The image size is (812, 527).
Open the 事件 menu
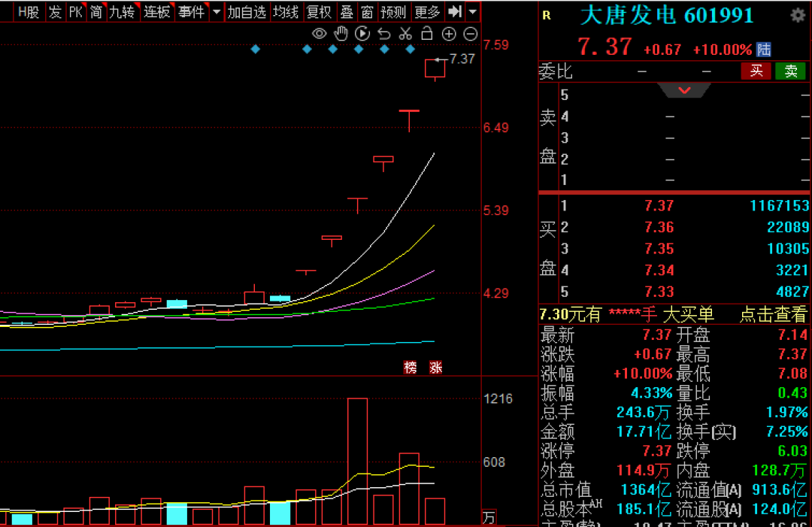point(192,11)
